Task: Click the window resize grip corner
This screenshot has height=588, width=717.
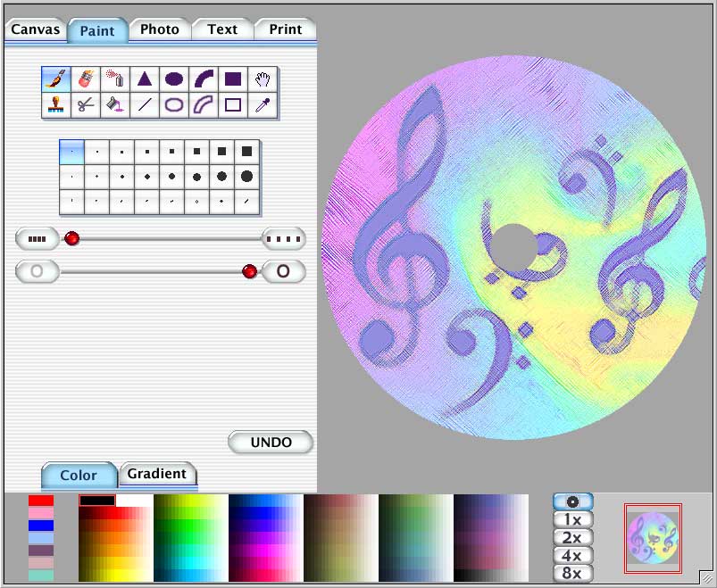Action: coord(706,577)
